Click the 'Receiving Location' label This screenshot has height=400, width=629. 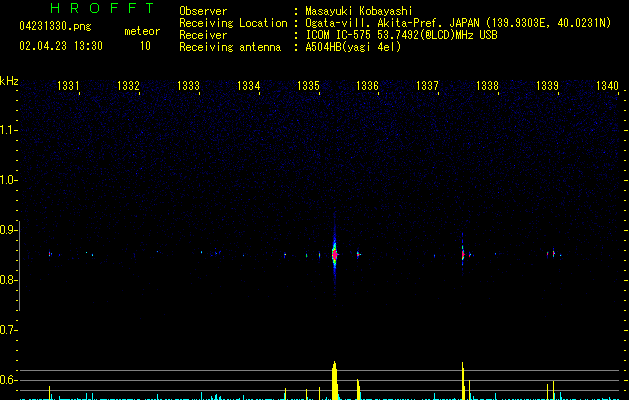[233, 23]
